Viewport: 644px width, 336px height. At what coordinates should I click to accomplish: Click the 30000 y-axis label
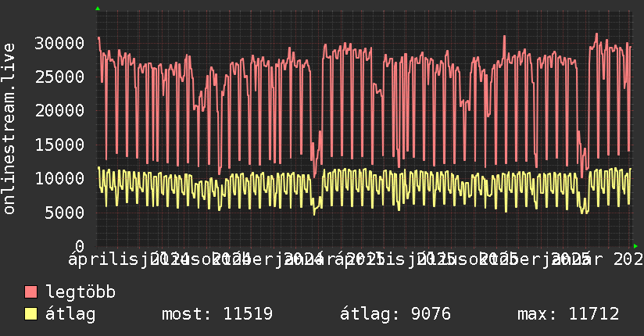59,43
